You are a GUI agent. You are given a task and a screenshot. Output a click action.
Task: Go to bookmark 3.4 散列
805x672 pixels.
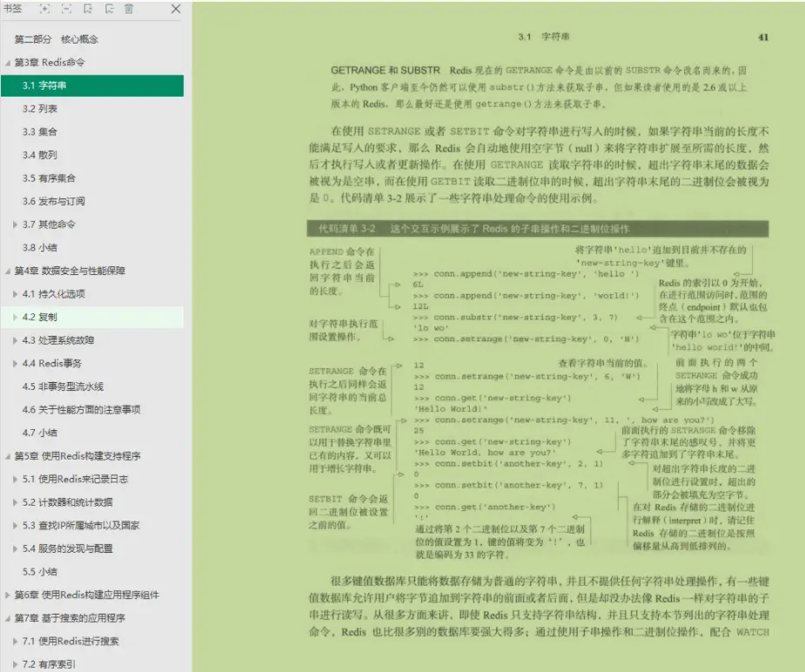click(40, 155)
